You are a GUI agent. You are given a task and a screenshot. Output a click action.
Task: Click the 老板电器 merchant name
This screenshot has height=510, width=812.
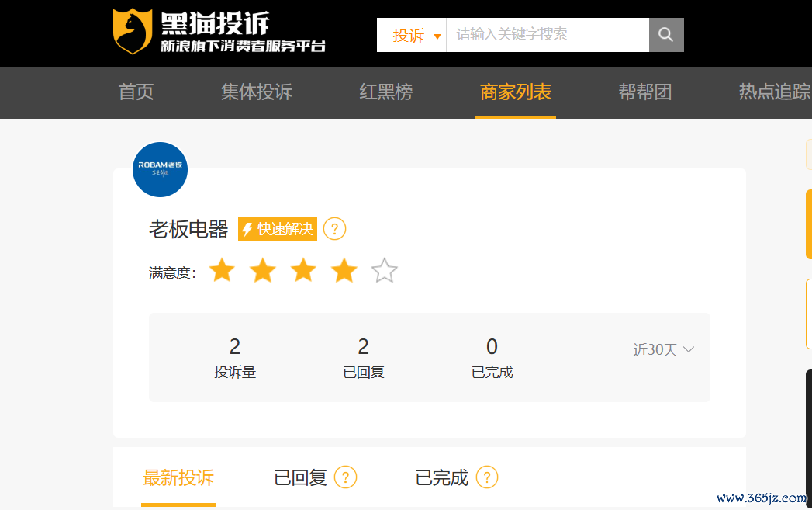coord(188,229)
